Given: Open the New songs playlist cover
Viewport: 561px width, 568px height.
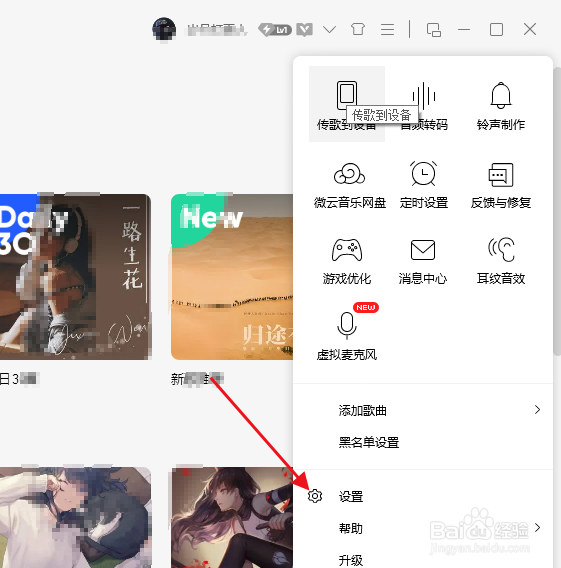Looking at the screenshot, I should (x=232, y=277).
